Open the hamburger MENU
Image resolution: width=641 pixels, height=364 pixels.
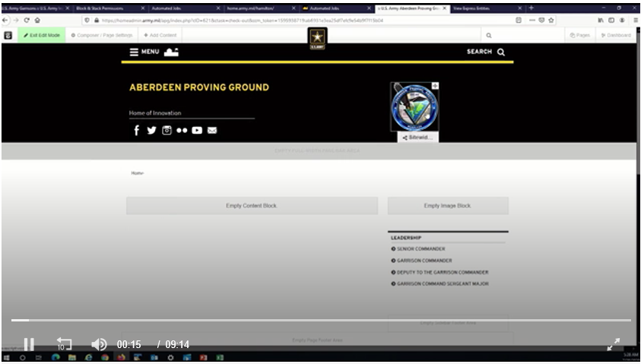(144, 52)
